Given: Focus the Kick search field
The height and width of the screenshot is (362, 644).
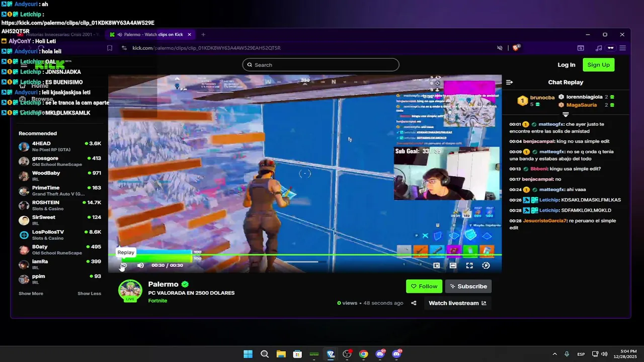Looking at the screenshot, I should click(320, 65).
